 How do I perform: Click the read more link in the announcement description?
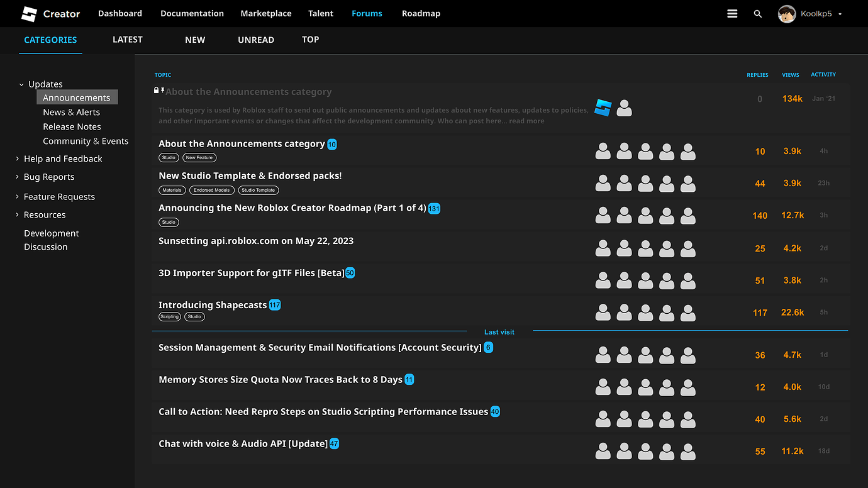528,121
